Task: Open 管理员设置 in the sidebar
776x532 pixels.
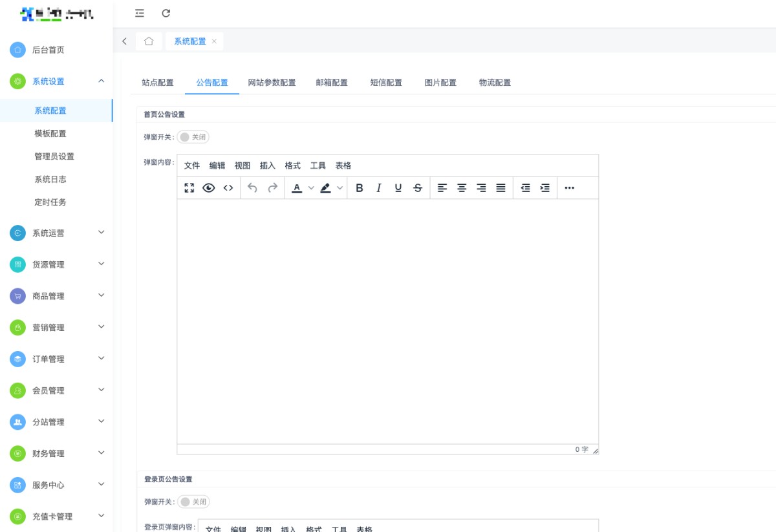Action: pyautogui.click(x=54, y=156)
